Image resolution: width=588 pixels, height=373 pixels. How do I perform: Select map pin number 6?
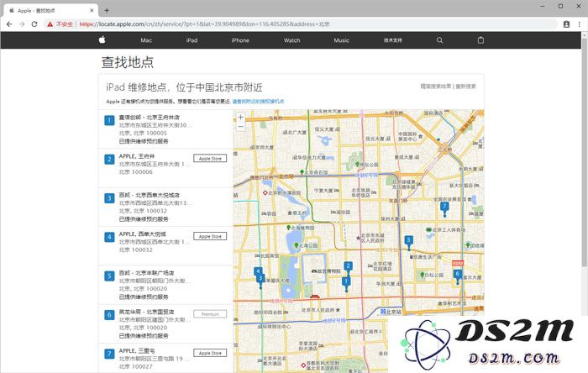pyautogui.click(x=457, y=276)
